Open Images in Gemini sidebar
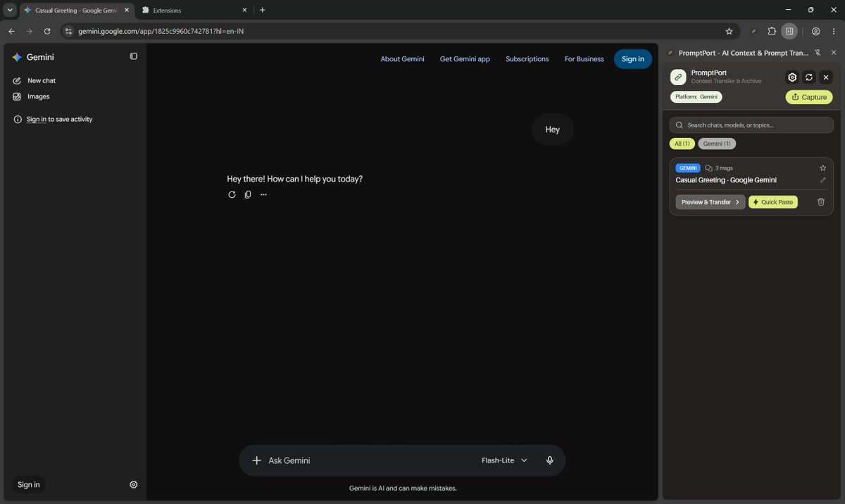Screen dimensions: 845x504 click(x=32, y=96)
